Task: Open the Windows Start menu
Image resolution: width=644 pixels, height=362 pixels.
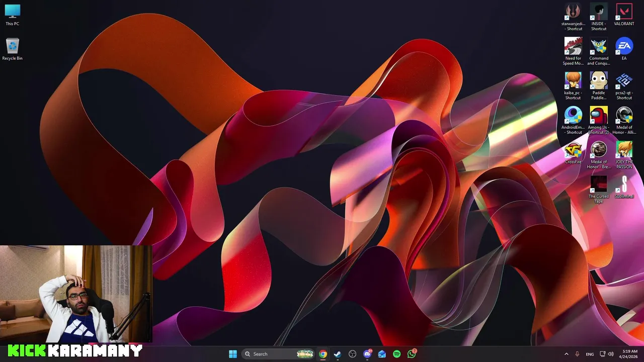Action: [x=233, y=354]
